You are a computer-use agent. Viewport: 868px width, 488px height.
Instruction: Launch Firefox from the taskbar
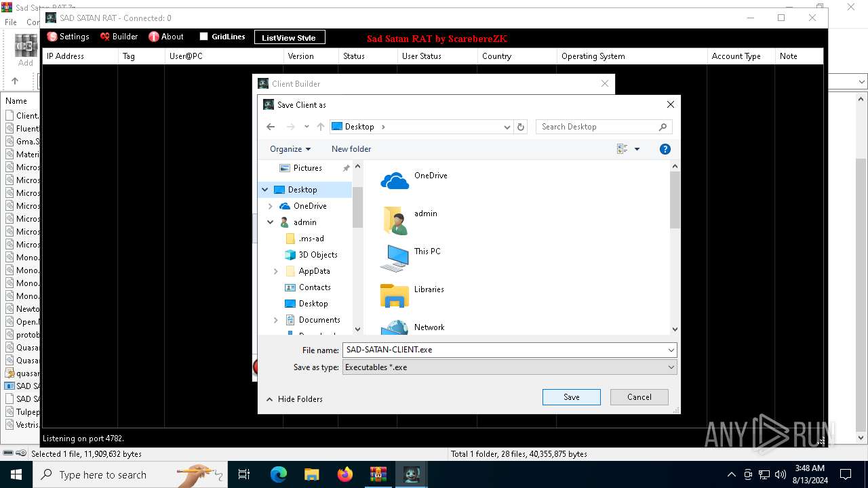345,474
